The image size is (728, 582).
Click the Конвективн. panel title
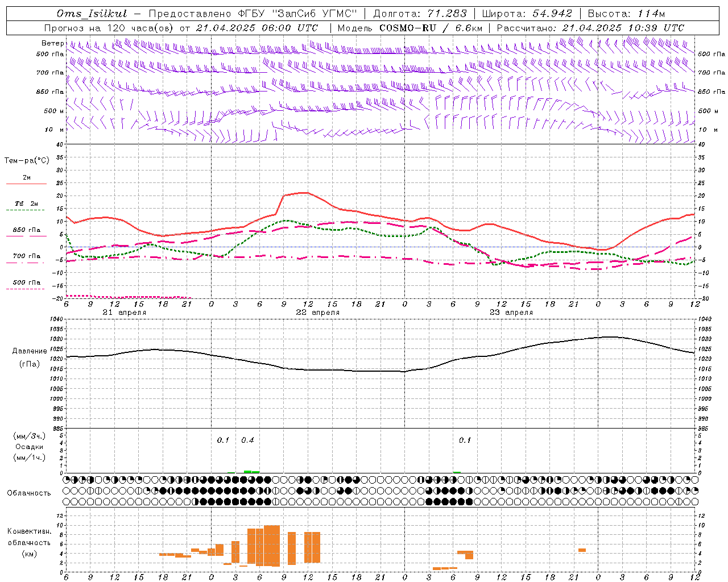coord(30,531)
